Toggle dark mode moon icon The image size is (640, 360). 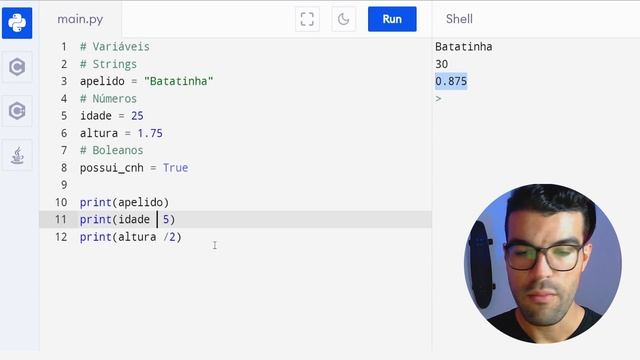[x=344, y=19]
